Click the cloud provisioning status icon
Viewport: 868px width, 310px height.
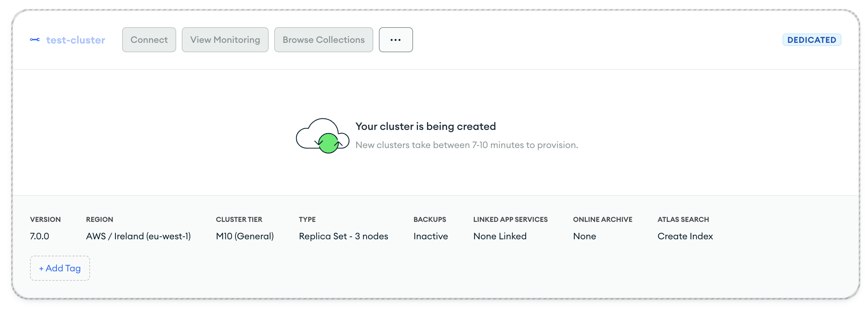click(322, 136)
